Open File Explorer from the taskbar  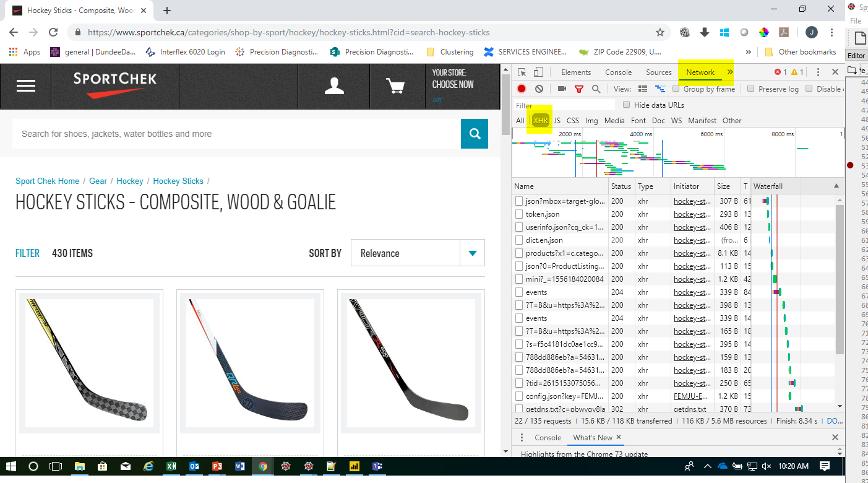pyautogui.click(x=80, y=466)
